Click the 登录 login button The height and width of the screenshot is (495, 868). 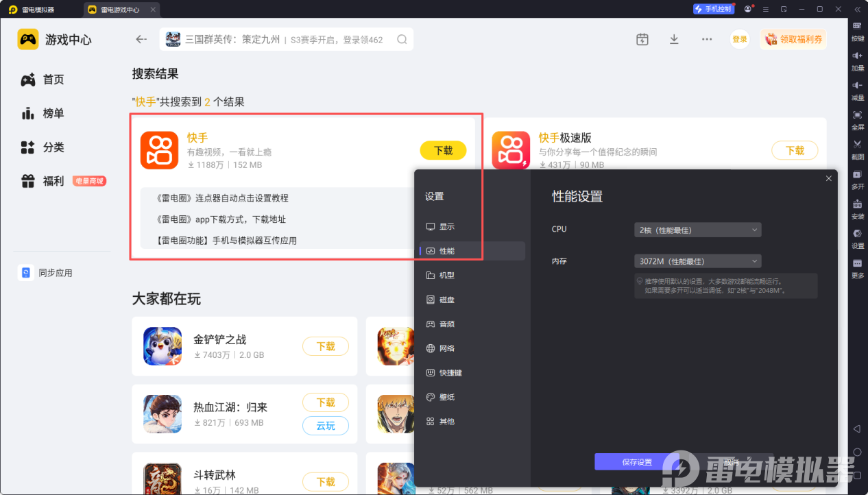740,39
